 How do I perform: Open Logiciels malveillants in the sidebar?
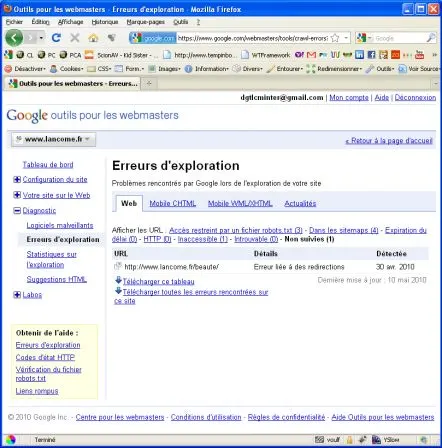[60, 225]
